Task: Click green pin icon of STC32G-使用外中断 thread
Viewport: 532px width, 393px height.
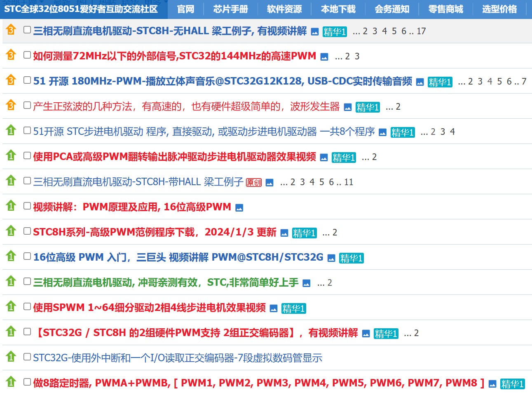Action: (x=11, y=357)
